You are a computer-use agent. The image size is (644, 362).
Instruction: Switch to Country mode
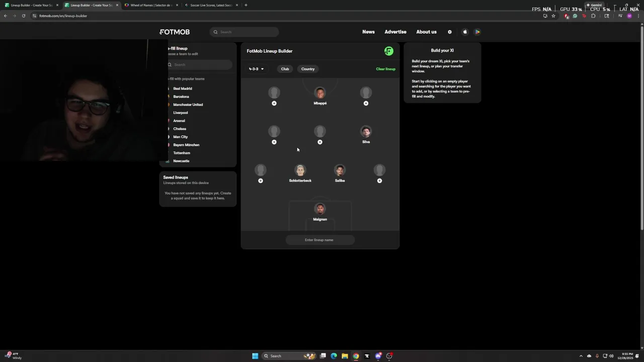pyautogui.click(x=308, y=69)
